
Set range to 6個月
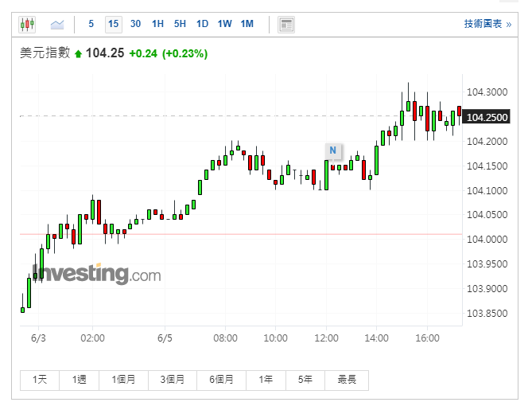tap(221, 380)
